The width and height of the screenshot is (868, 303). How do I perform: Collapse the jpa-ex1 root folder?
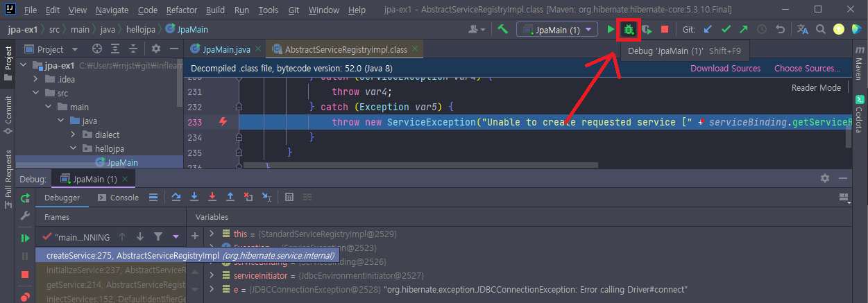pos(25,65)
